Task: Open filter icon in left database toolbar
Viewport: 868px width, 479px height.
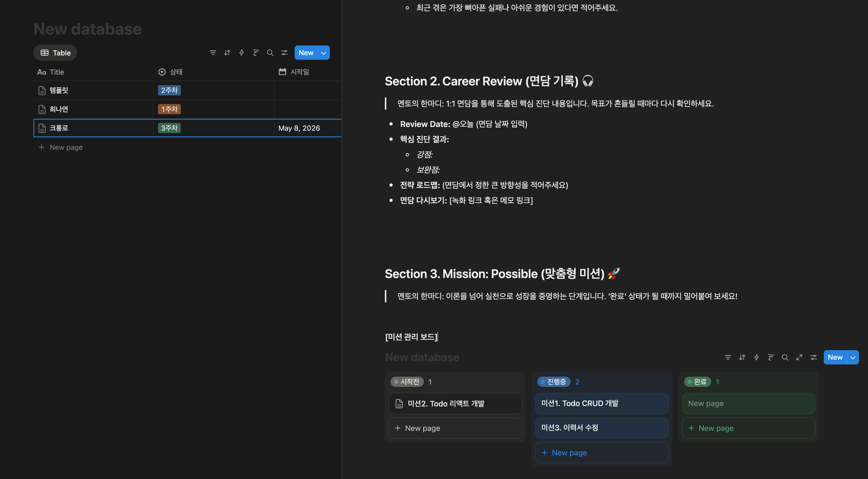Action: [213, 53]
